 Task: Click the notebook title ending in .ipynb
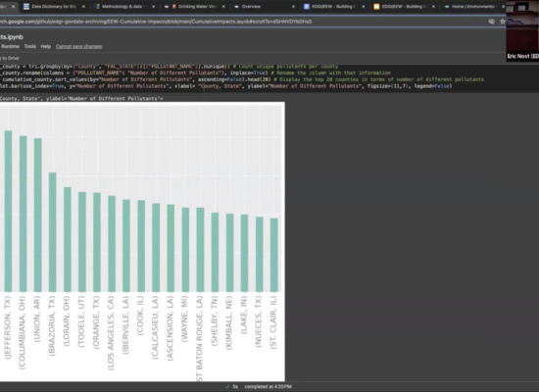[12, 37]
